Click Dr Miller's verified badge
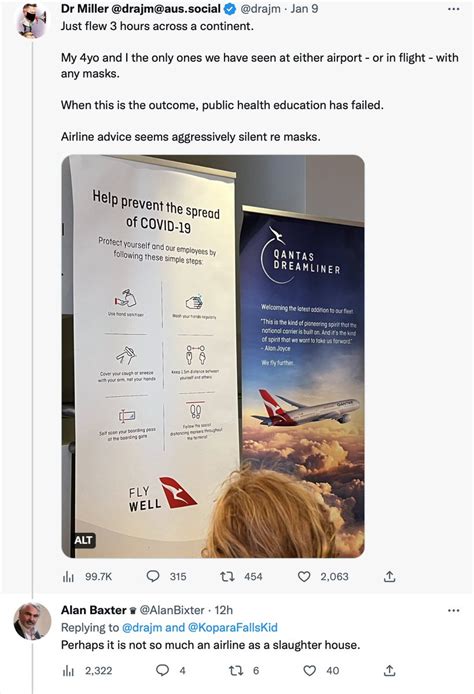The height and width of the screenshot is (694, 474). 230,9
